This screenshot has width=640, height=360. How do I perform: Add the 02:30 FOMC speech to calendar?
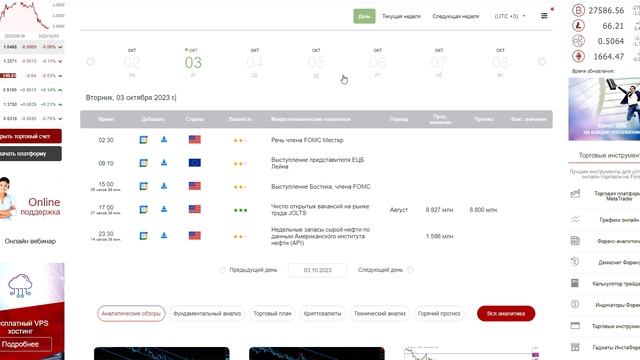143,140
